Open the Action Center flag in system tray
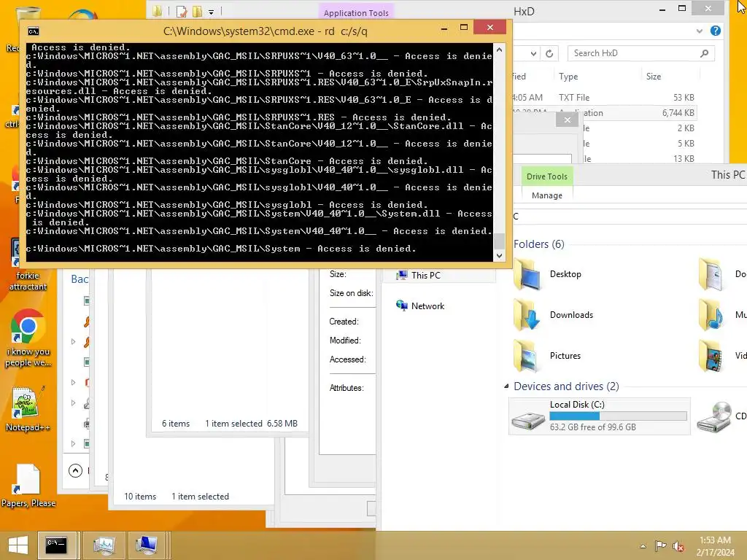The width and height of the screenshot is (747, 560). tap(660, 546)
